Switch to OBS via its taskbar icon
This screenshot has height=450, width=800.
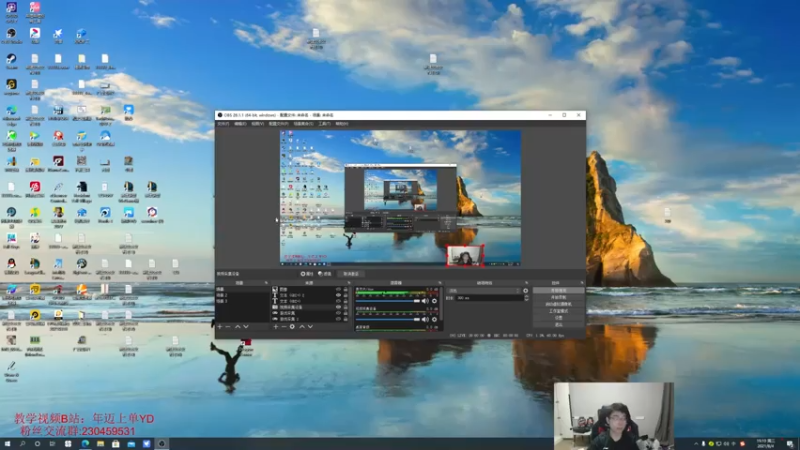coord(162,444)
